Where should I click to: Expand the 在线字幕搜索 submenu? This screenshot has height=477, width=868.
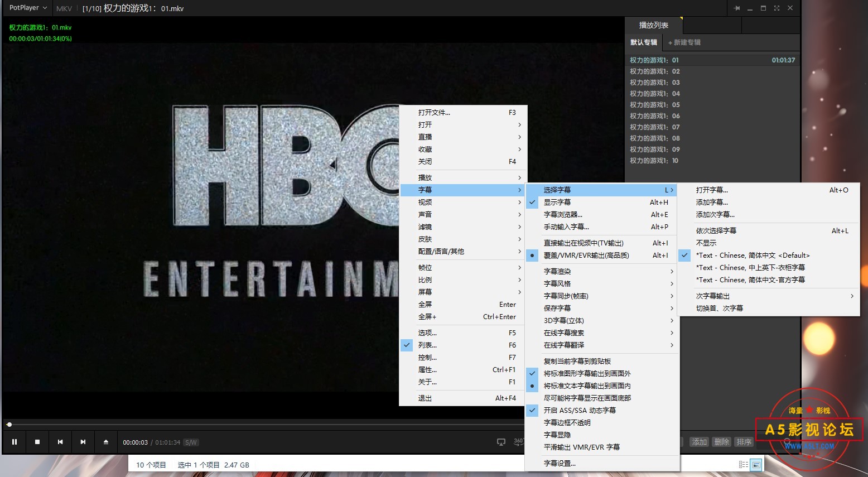tap(602, 333)
